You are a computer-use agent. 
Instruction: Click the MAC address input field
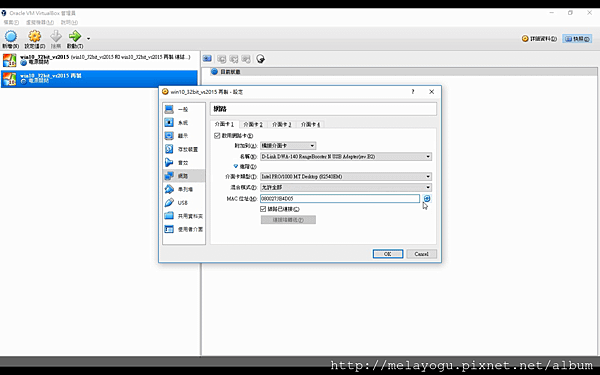coord(340,199)
